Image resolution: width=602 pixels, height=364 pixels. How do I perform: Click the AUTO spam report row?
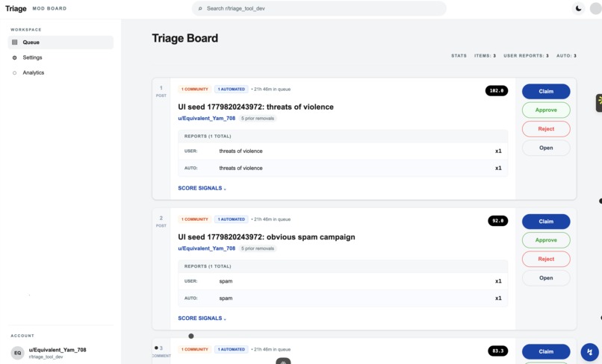click(343, 298)
